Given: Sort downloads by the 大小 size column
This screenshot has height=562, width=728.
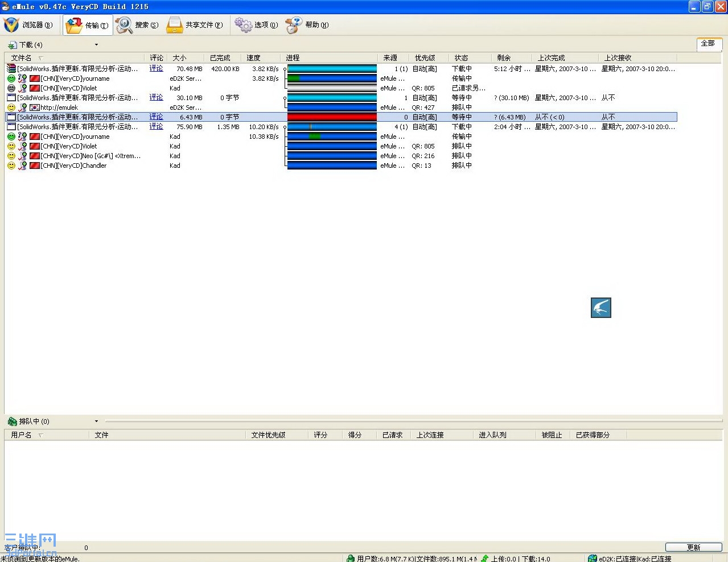Looking at the screenshot, I should pos(186,58).
